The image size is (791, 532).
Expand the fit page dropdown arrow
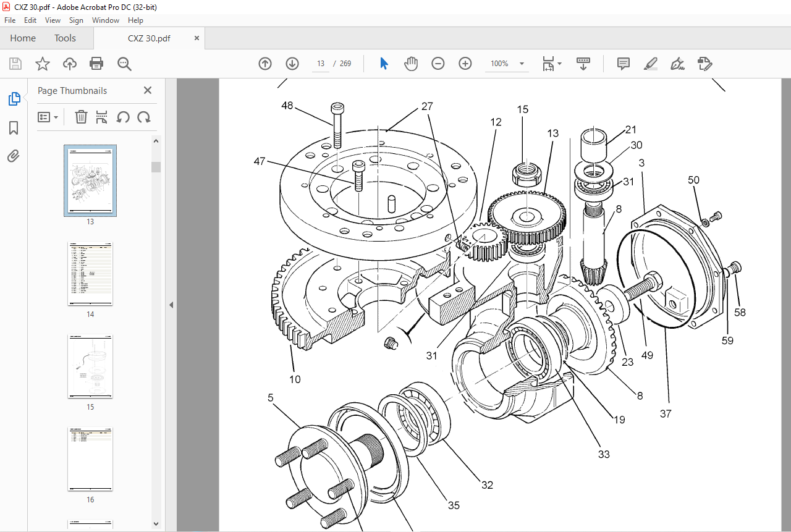point(560,64)
